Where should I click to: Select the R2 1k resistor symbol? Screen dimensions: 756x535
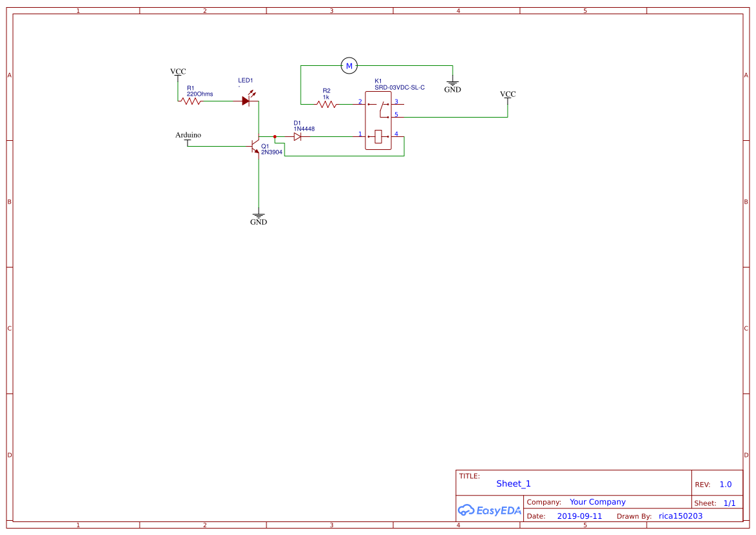[327, 103]
